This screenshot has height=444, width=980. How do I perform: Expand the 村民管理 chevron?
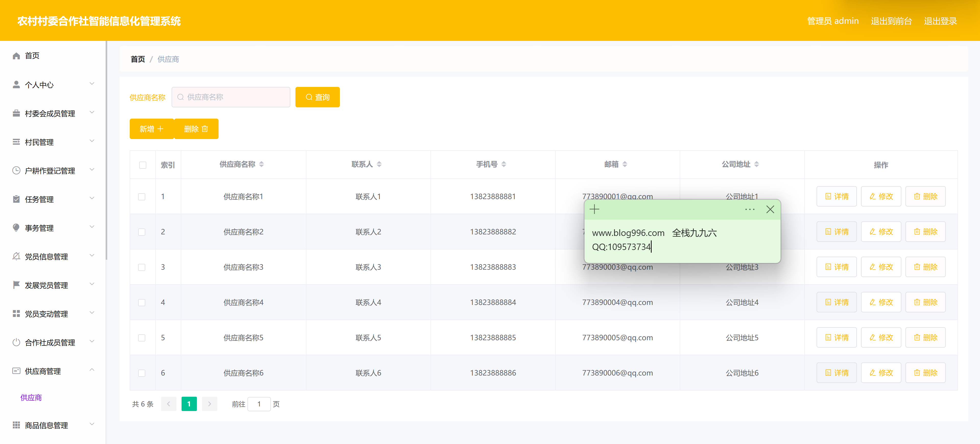click(92, 141)
